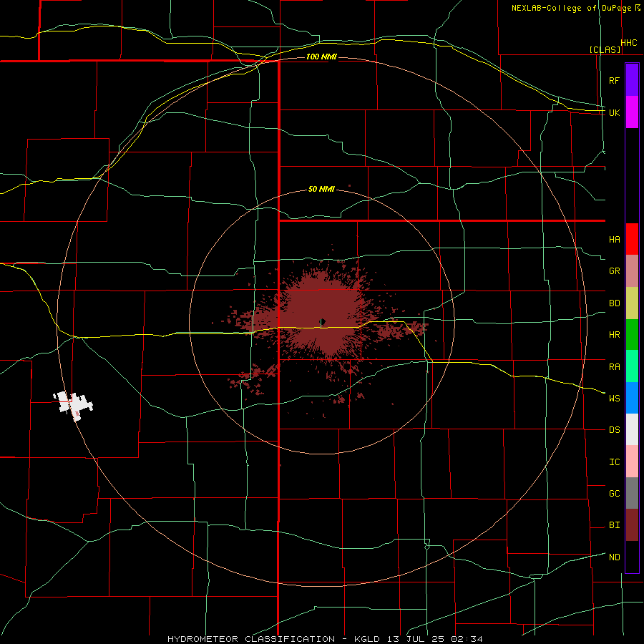Click the "DS" legend label
644x644 pixels.
pos(614,430)
